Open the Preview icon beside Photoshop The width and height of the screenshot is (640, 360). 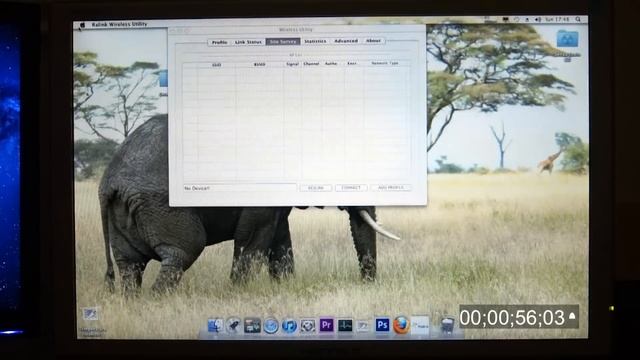coord(363,326)
